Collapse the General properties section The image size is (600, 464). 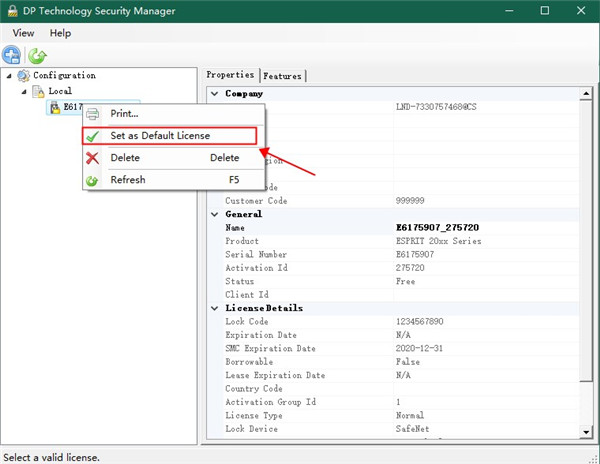coord(213,214)
